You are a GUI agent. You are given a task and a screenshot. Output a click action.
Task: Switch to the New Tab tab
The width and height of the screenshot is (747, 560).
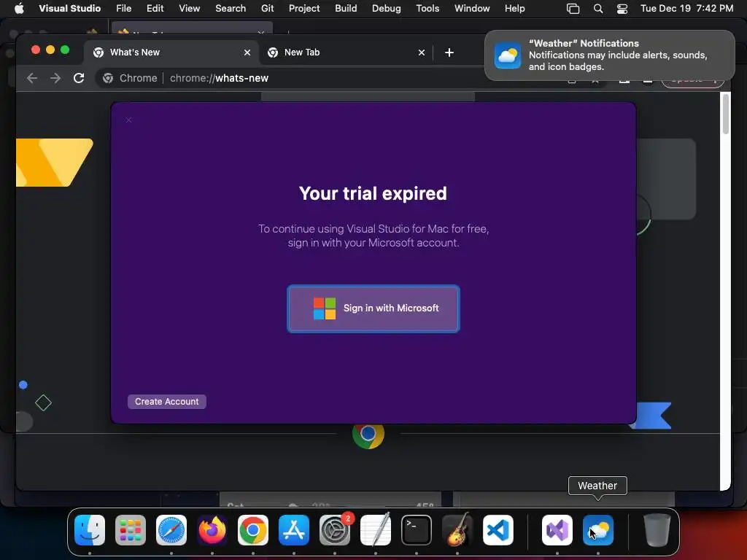[x=347, y=52]
